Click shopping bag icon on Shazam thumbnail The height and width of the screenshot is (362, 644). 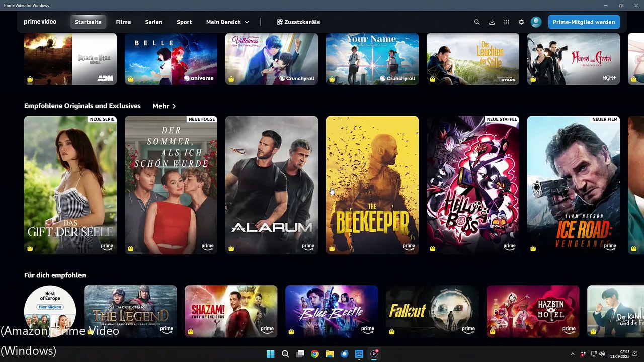[x=191, y=331]
